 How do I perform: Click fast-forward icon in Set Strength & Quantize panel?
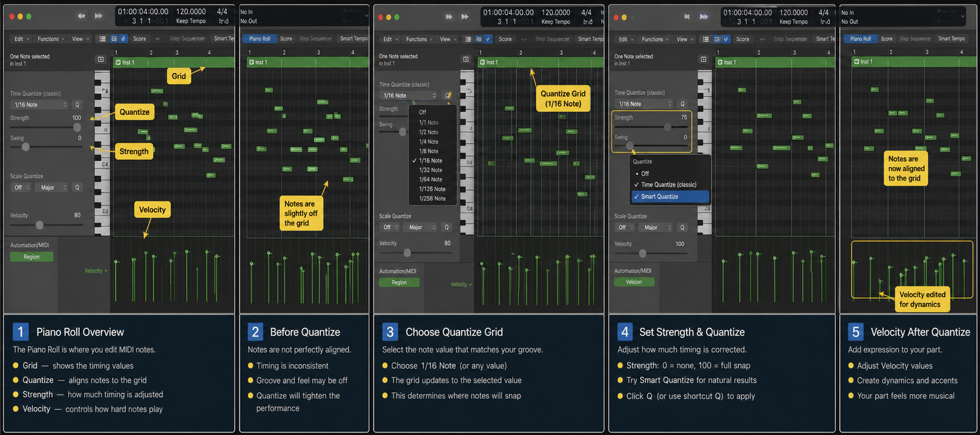704,17
